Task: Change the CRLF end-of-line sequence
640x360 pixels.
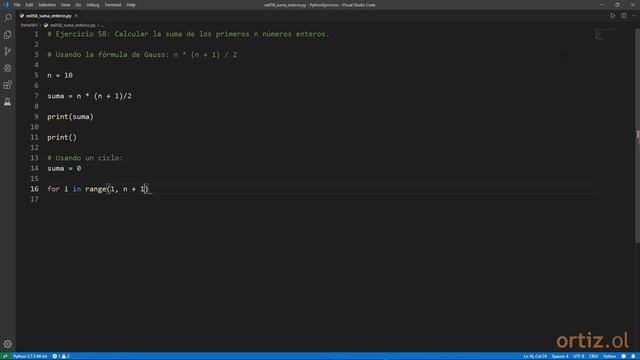Action: click(x=593, y=356)
